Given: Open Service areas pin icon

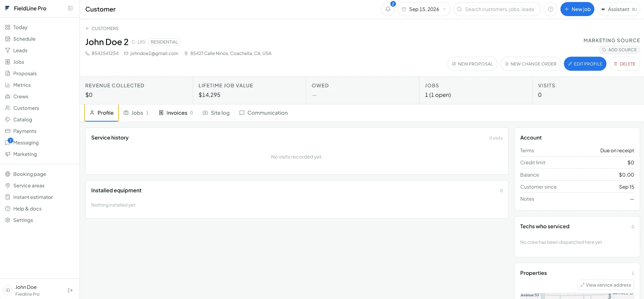Looking at the screenshot, I should pyautogui.click(x=8, y=186).
